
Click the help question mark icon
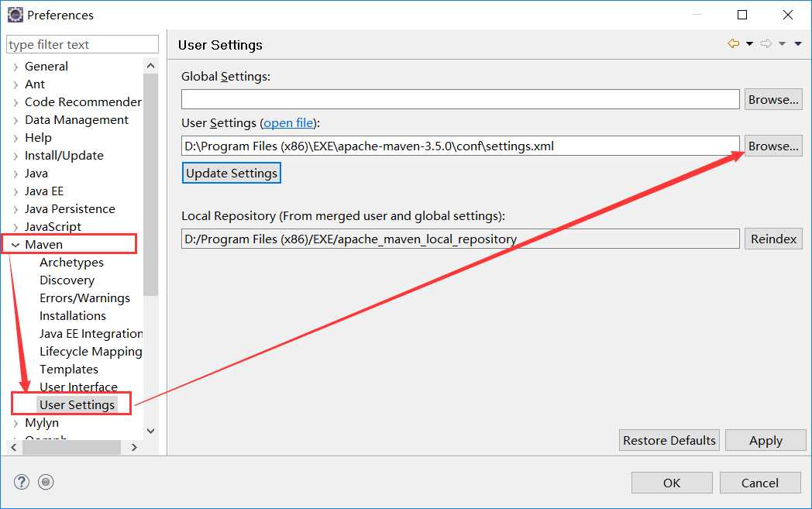[21, 482]
